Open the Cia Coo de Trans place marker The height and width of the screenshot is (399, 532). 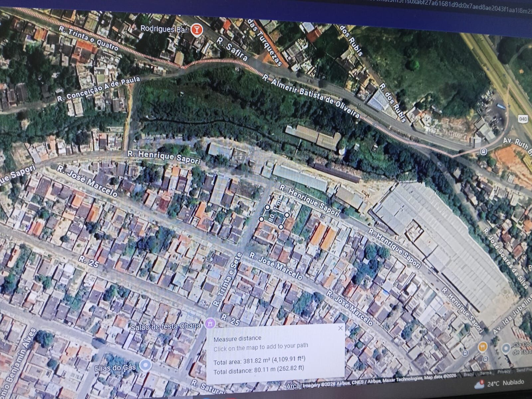(506, 348)
